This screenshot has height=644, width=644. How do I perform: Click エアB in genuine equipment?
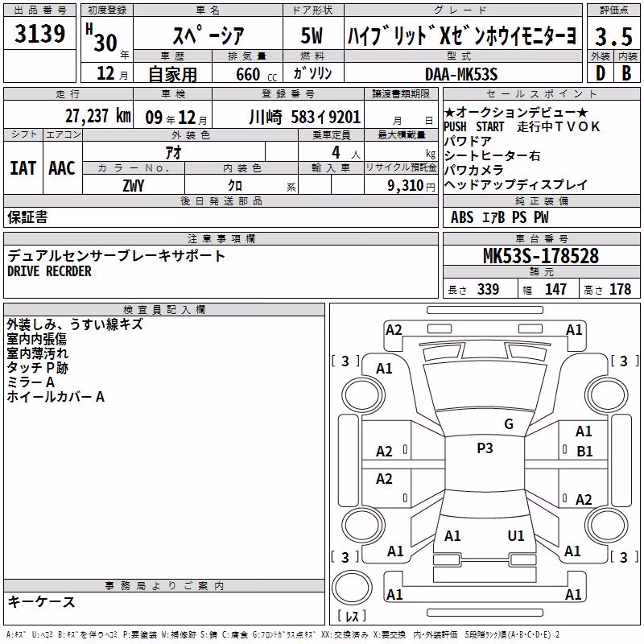coord(493,217)
